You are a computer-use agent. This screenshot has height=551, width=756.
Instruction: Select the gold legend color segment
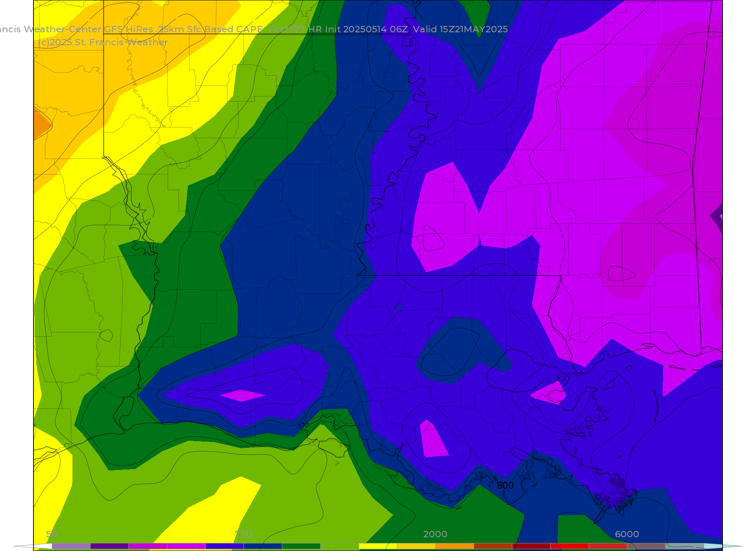[x=416, y=546]
